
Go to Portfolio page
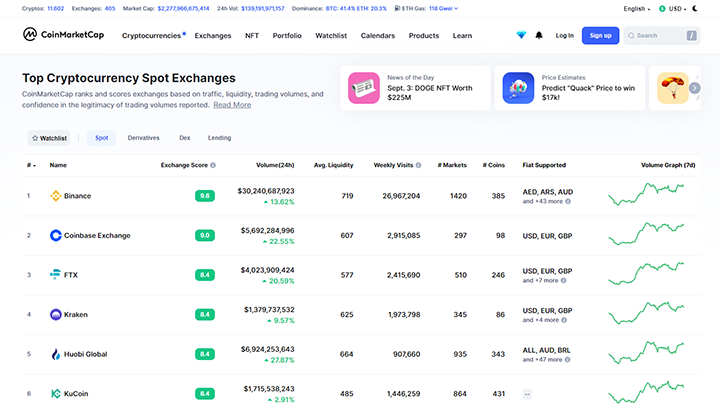[x=287, y=35]
